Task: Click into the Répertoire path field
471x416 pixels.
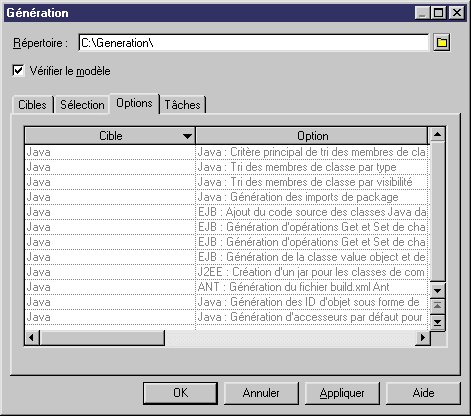Action: (x=253, y=43)
